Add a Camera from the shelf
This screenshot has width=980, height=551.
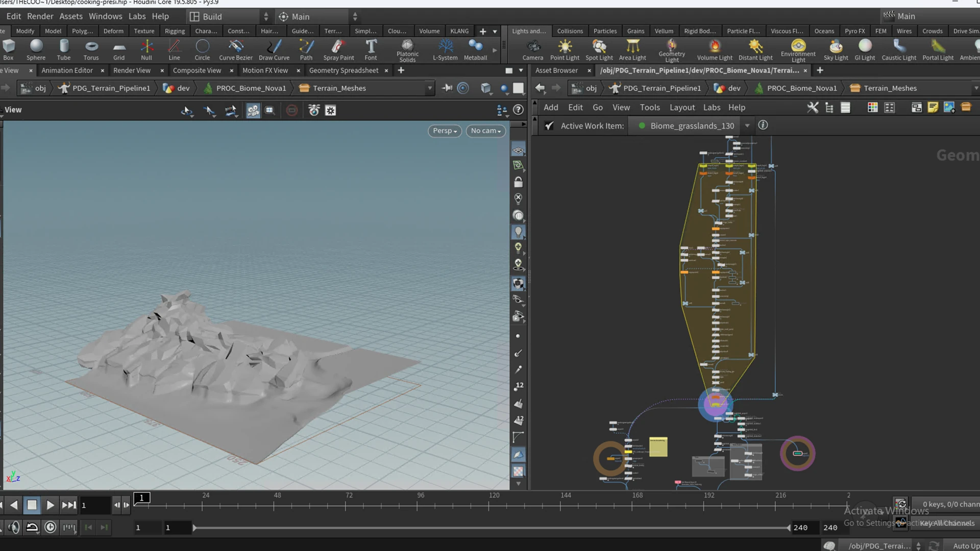pyautogui.click(x=533, y=50)
